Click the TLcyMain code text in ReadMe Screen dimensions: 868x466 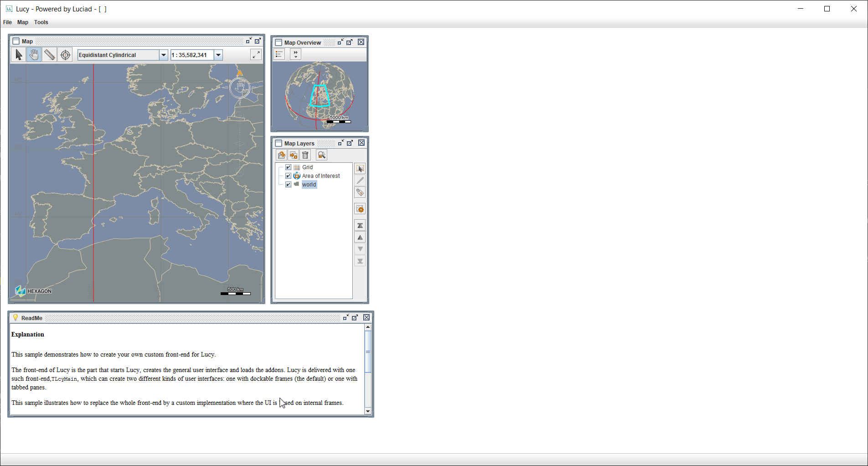[64, 379]
